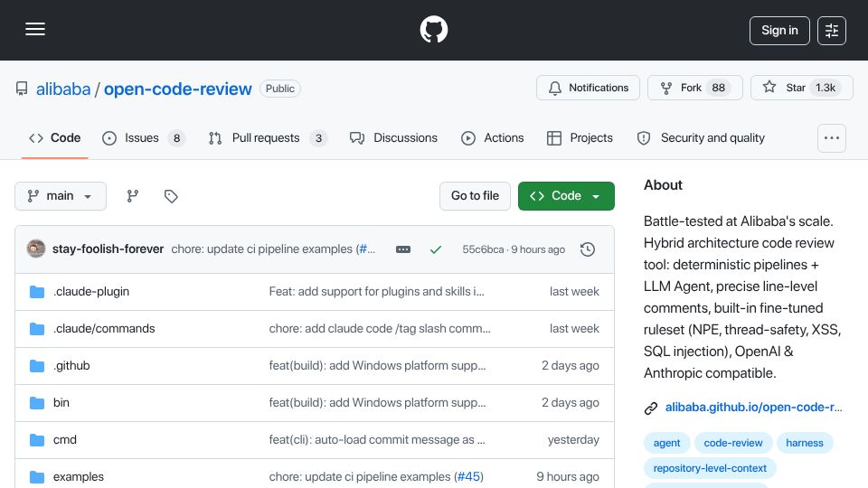Screen dimensions: 868x488
Task: Select the repository-level-context topic tag
Action: click(710, 468)
